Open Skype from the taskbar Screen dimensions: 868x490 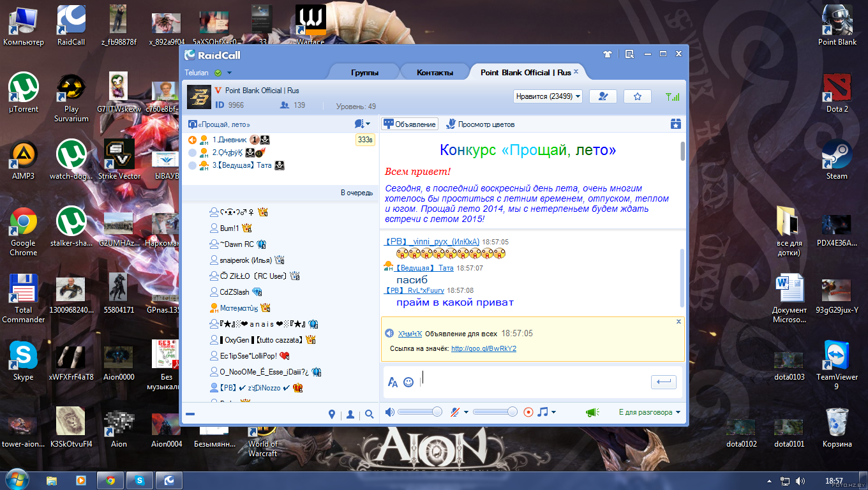140,480
